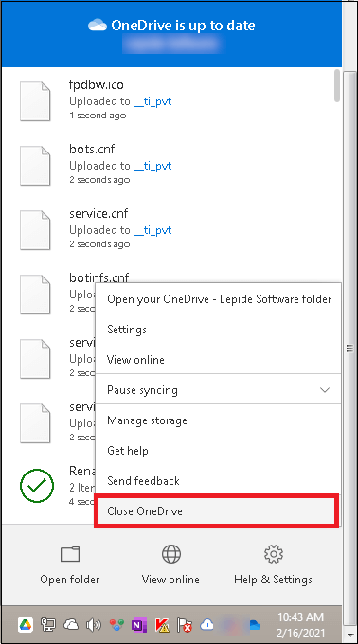Click the globe View online icon
Image resolution: width=358 pixels, height=644 pixels.
point(170,554)
